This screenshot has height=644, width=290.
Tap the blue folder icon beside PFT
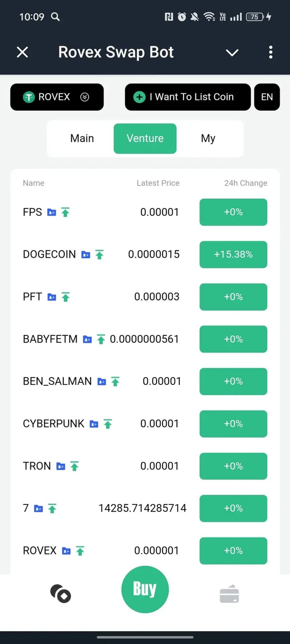51,297
